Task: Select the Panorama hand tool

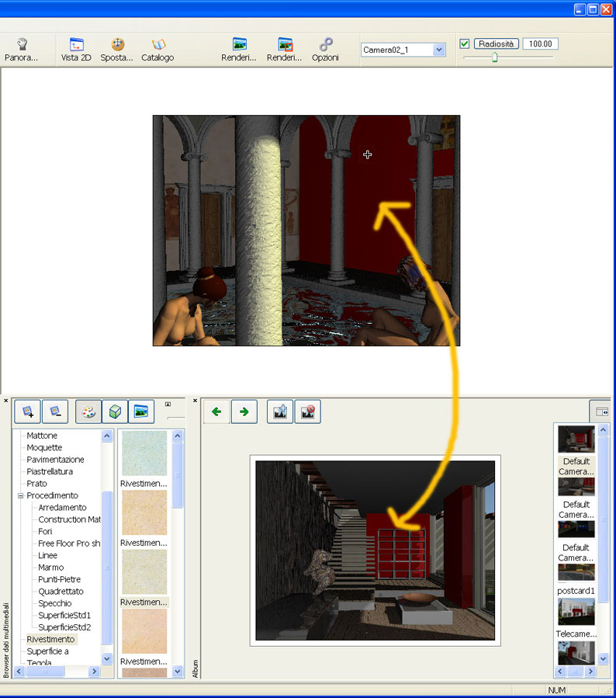Action: (x=21, y=50)
